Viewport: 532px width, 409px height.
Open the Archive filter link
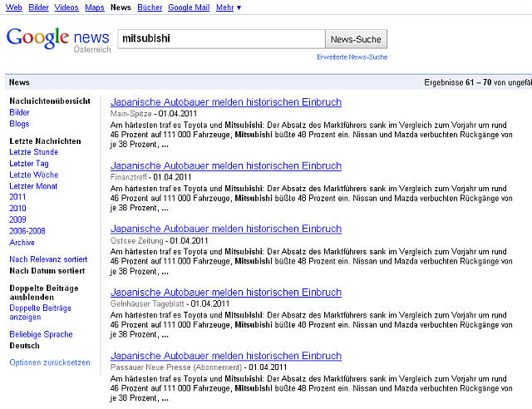(x=22, y=243)
